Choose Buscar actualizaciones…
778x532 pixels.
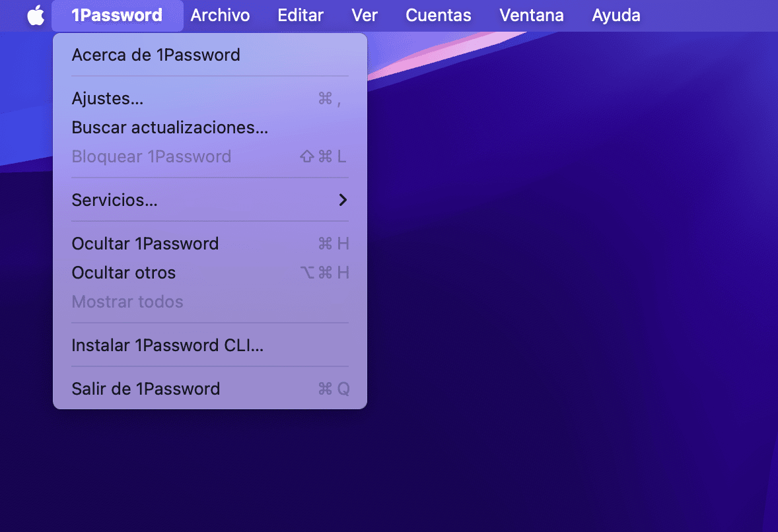click(x=210, y=128)
